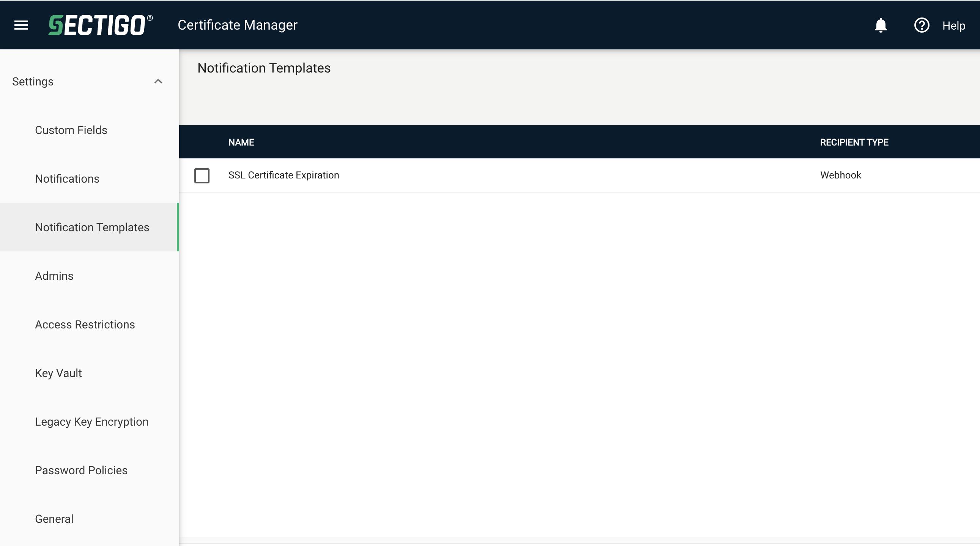The width and height of the screenshot is (980, 546).
Task: Click the help question mark icon
Action: (x=922, y=25)
